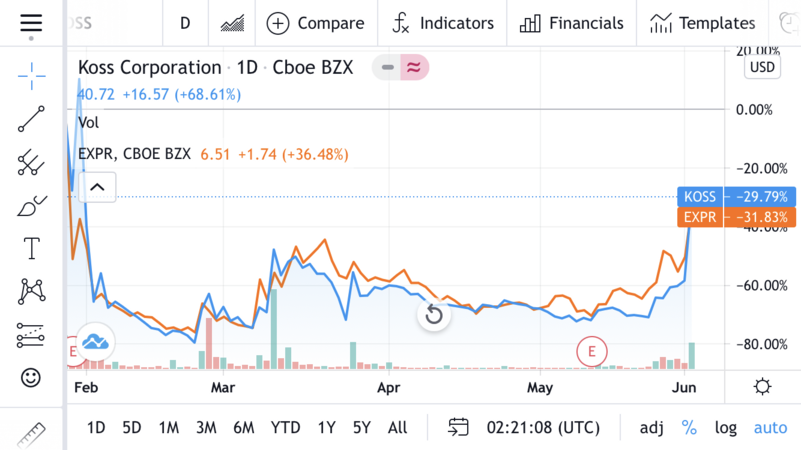This screenshot has height=450, width=801.
Task: Toggle percent scale mode
Action: point(689,428)
